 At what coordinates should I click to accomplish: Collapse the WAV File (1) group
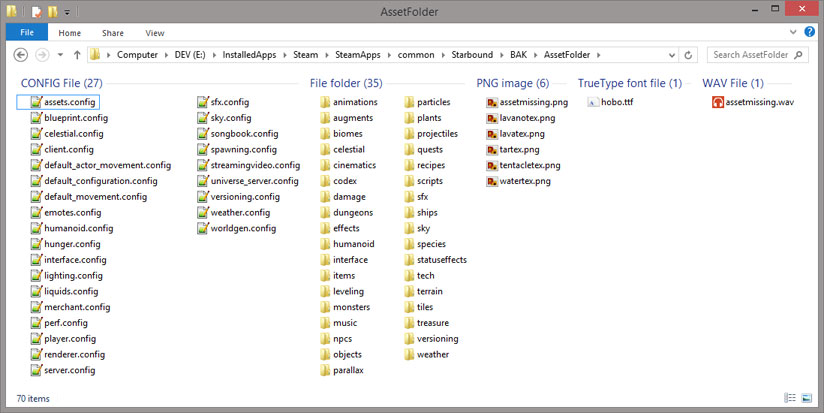click(x=733, y=83)
